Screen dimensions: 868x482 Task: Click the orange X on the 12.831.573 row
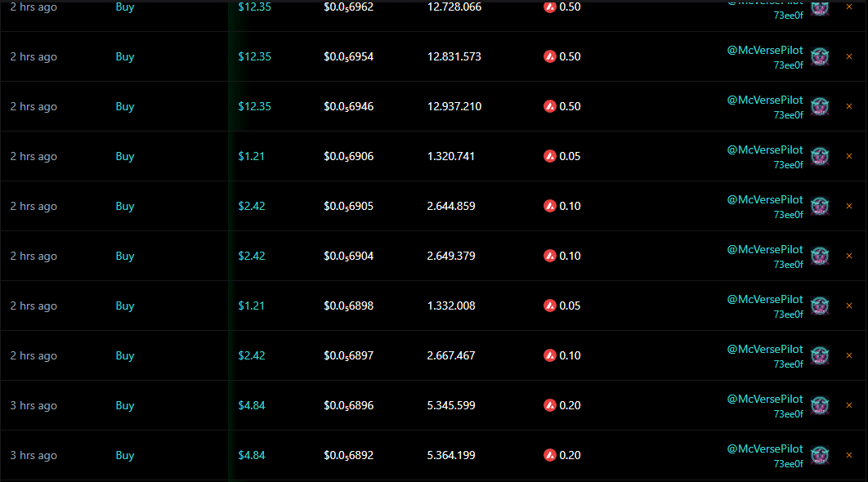click(848, 57)
